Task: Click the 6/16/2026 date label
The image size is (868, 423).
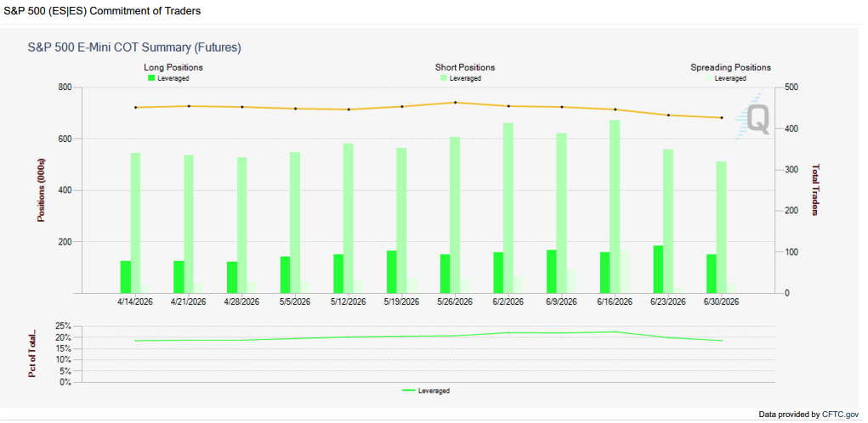Action: tap(615, 302)
